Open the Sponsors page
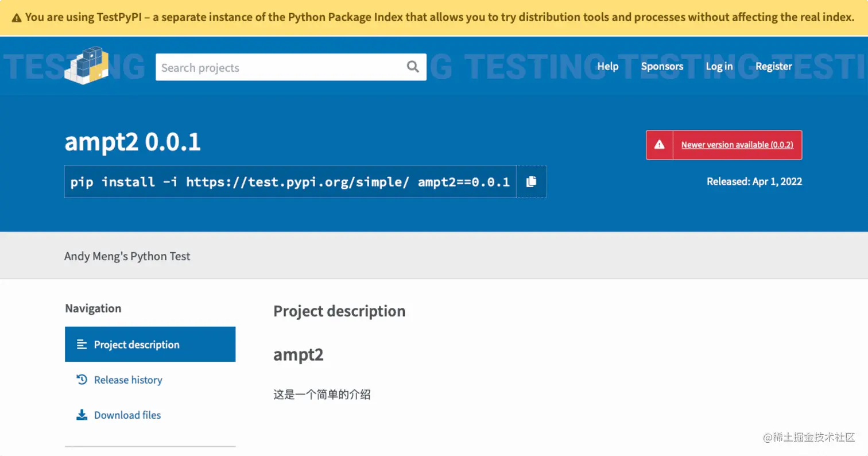This screenshot has height=456, width=868. tap(662, 66)
